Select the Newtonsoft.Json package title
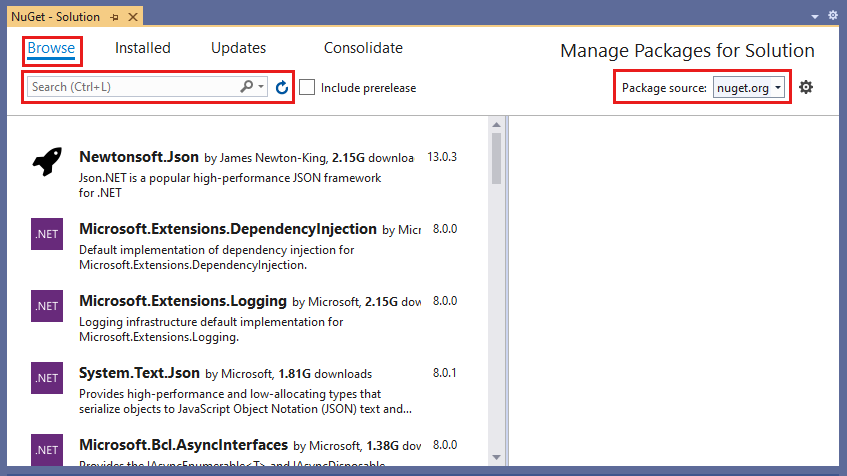Image resolution: width=847 pixels, height=476 pixels. pos(139,157)
